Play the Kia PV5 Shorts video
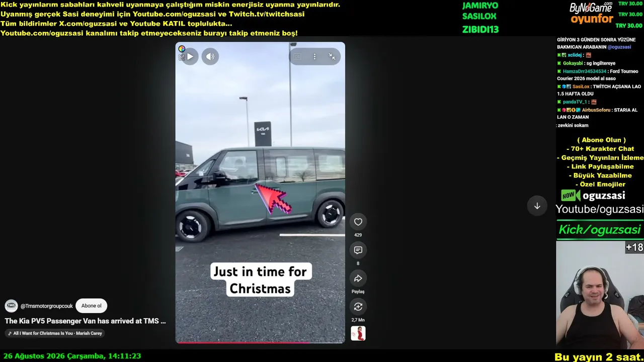 [x=190, y=57]
